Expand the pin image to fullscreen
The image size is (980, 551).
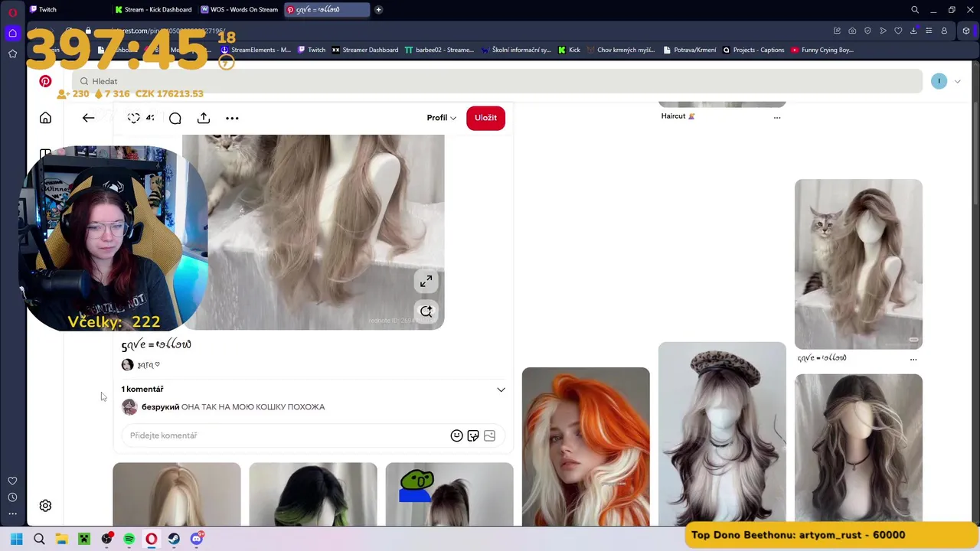point(426,281)
